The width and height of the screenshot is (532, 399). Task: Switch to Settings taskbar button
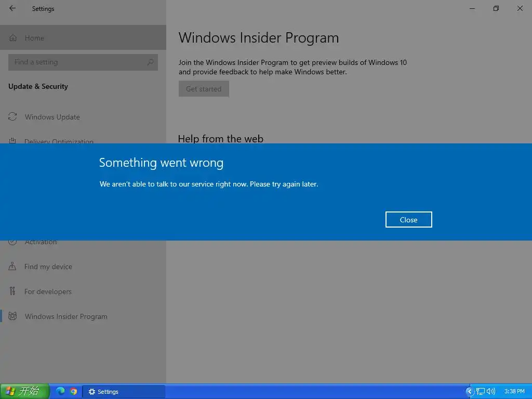(124, 392)
